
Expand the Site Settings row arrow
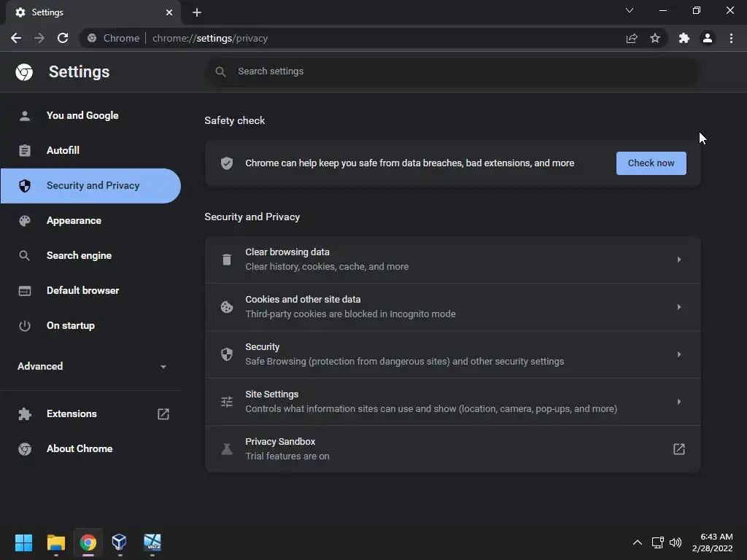coord(679,402)
